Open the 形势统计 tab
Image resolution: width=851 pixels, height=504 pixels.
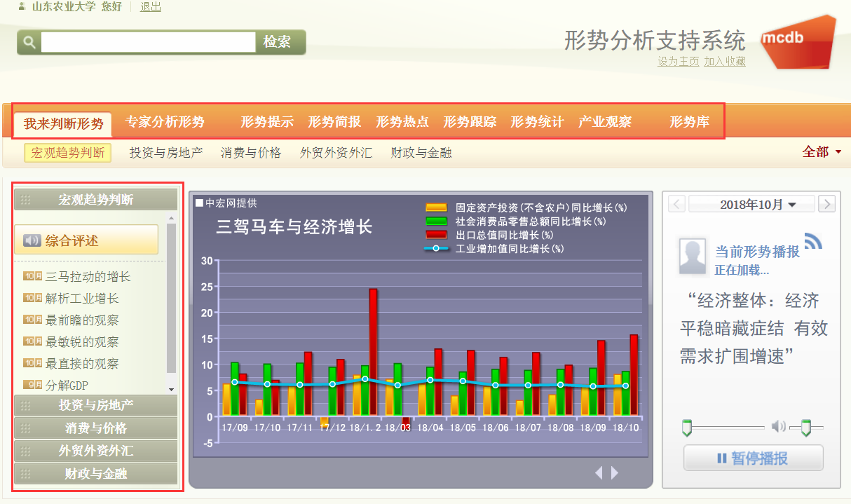click(536, 122)
